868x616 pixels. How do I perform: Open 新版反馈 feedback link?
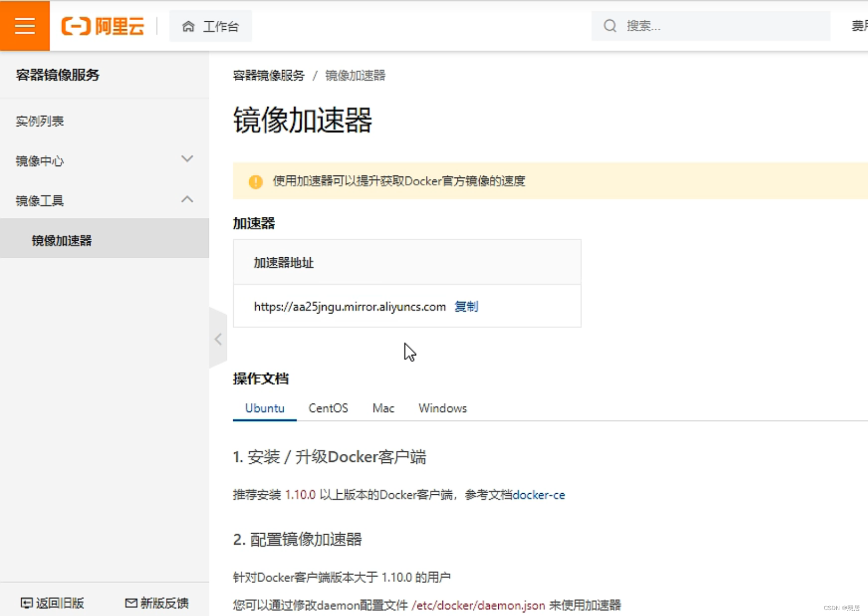157,603
